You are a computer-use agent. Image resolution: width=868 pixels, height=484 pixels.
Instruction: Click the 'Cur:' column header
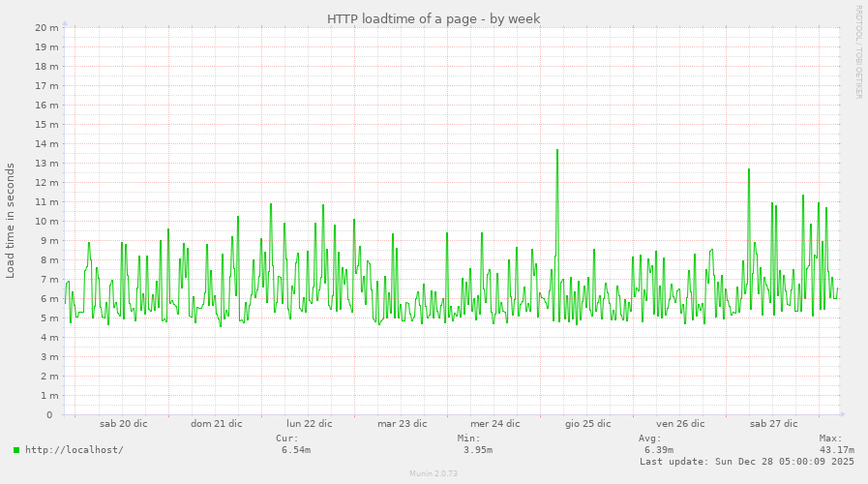click(x=286, y=439)
